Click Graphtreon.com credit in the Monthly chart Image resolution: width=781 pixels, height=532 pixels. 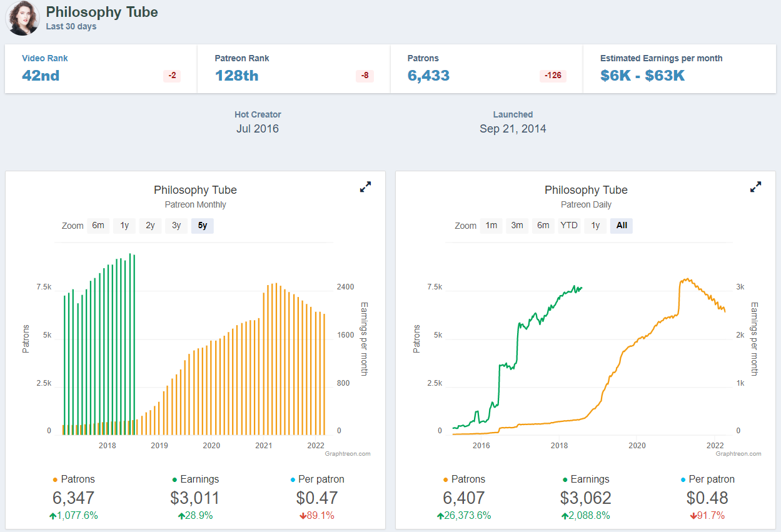pos(348,454)
